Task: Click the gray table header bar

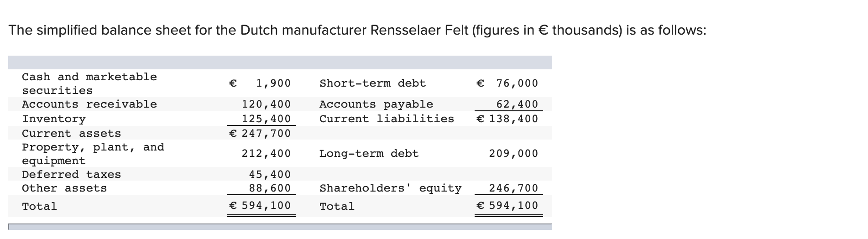Action: point(280,62)
